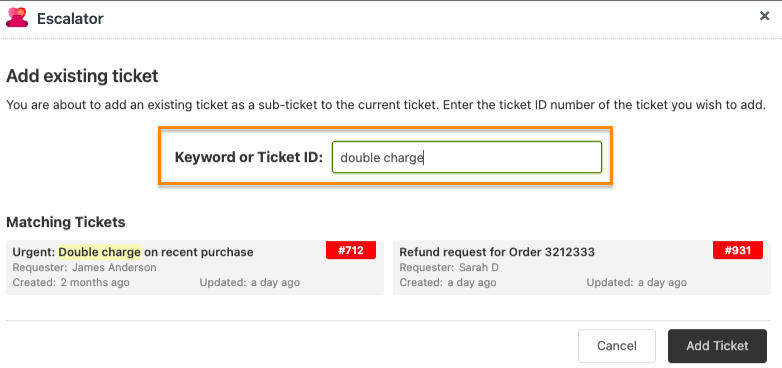
Task: Click the Cancel button
Action: [617, 346]
